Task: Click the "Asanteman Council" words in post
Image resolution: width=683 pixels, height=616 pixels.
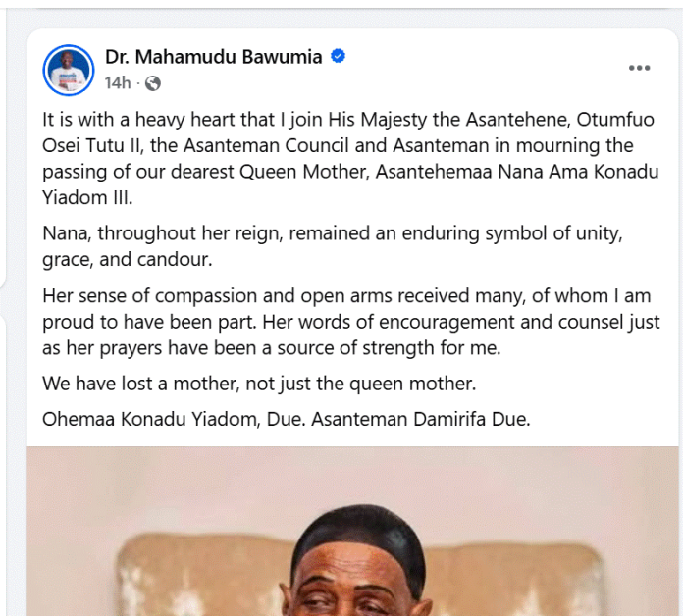Action: 296,145
